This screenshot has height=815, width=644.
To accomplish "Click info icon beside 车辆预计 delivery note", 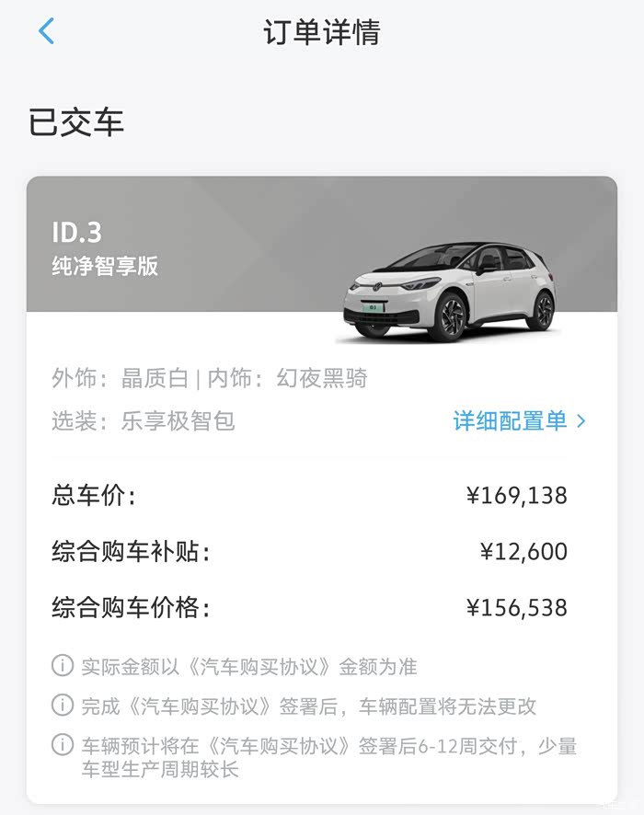I will (x=63, y=745).
